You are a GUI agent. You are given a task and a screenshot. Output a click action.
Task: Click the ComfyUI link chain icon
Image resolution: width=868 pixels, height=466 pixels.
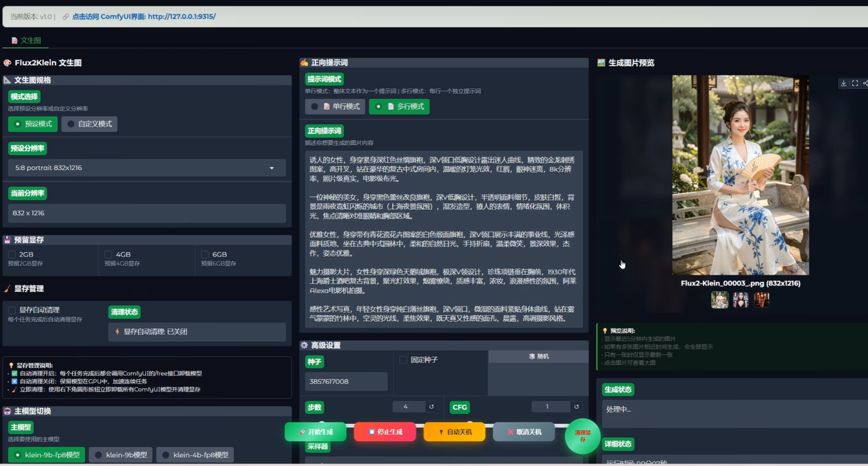tap(66, 17)
